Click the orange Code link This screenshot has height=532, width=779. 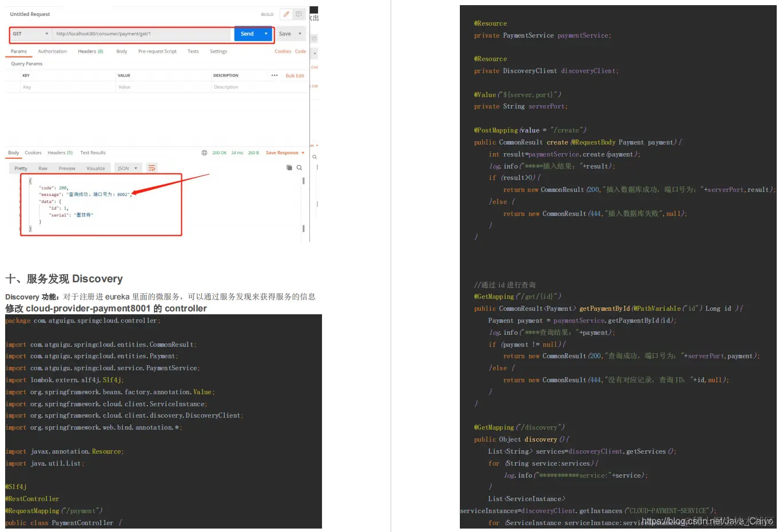tap(300, 51)
